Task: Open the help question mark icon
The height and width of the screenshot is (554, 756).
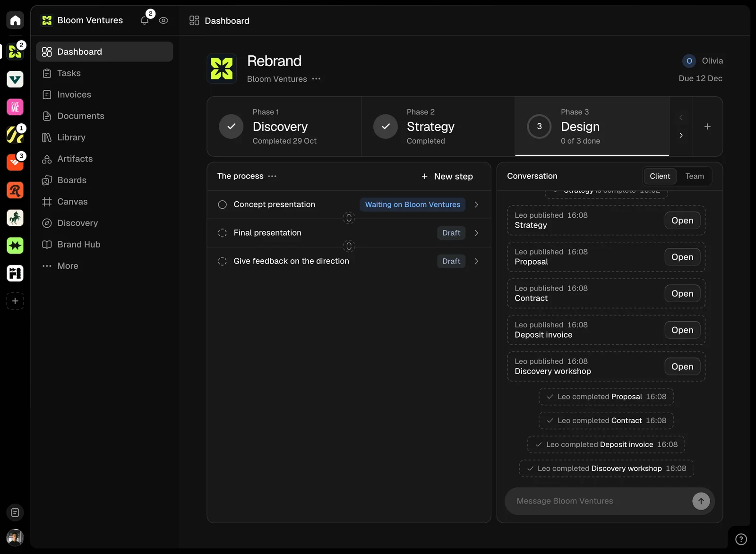Action: (741, 539)
